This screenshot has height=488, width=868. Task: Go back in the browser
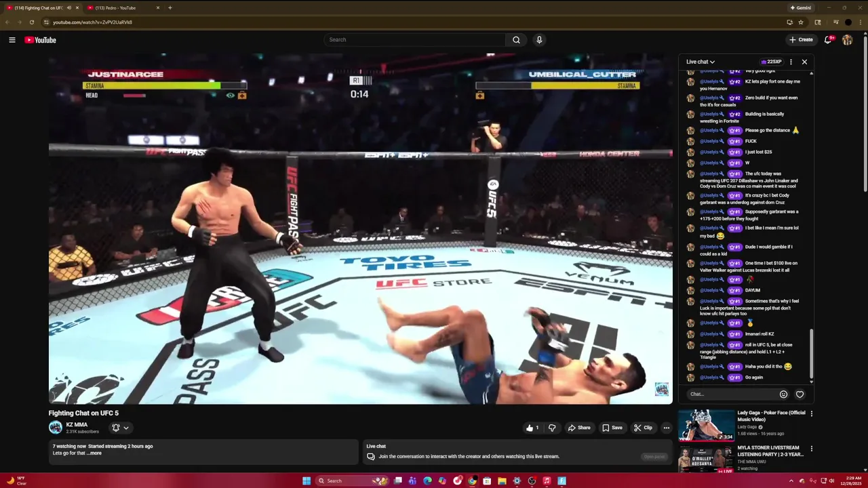click(7, 22)
